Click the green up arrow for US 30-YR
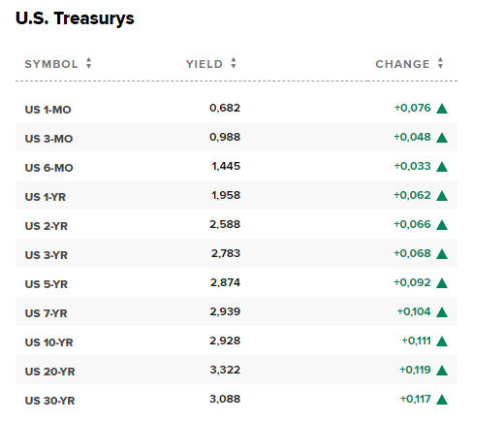The height and width of the screenshot is (422, 504). [442, 400]
